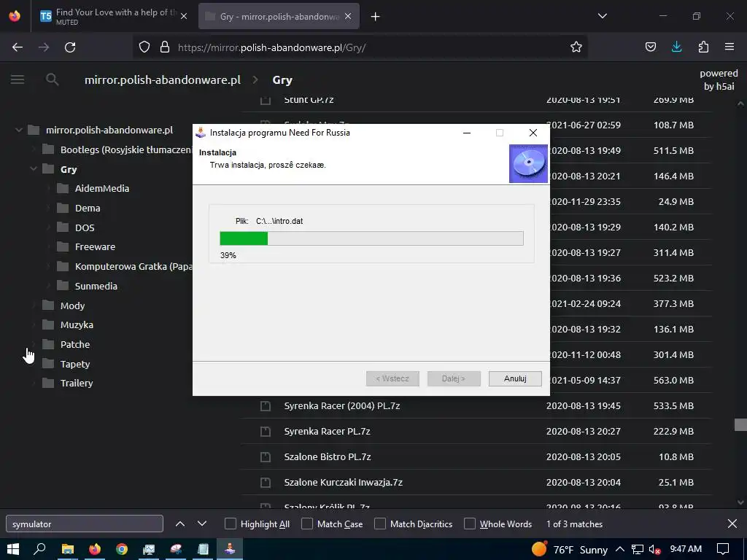
Task: Open the Szalone Bistro PL.7z file link
Action: [328, 456]
